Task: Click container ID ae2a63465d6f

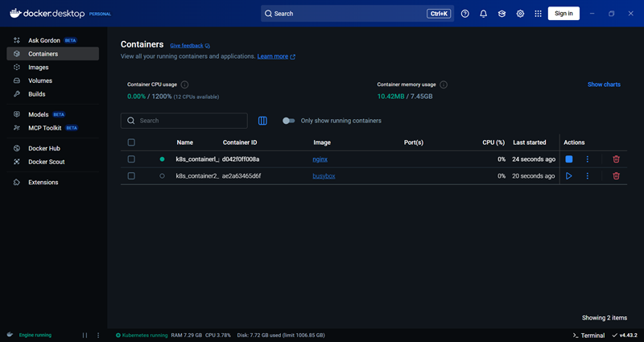Action: (x=242, y=176)
